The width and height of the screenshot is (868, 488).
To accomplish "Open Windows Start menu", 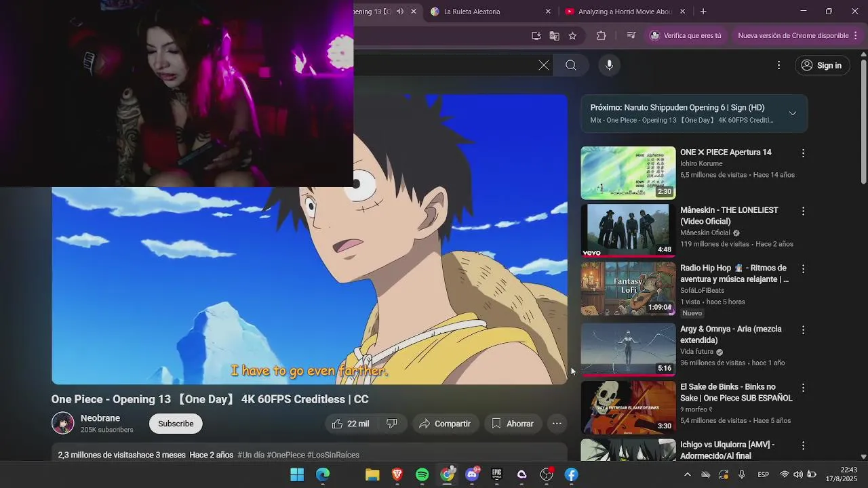I will coord(297,474).
